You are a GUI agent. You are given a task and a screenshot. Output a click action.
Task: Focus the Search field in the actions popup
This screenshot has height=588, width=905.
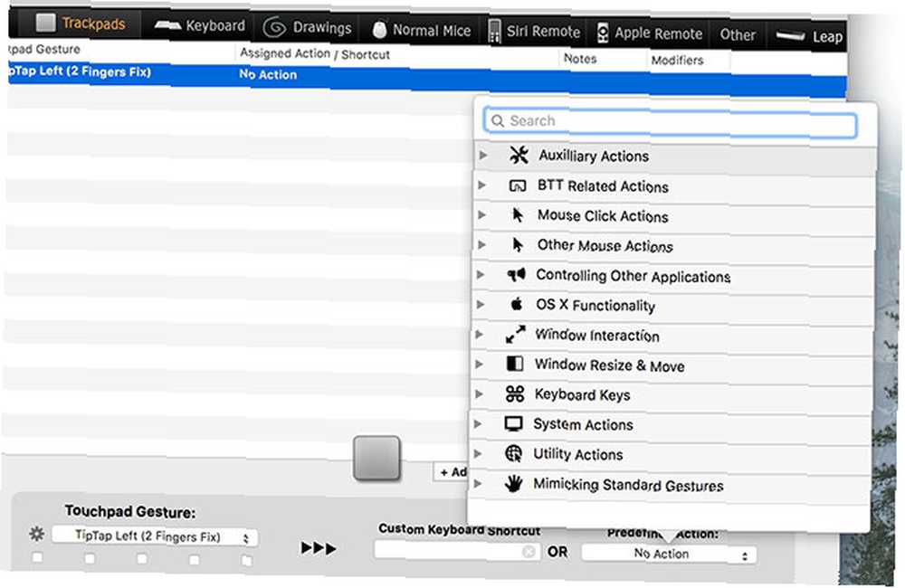pos(670,120)
